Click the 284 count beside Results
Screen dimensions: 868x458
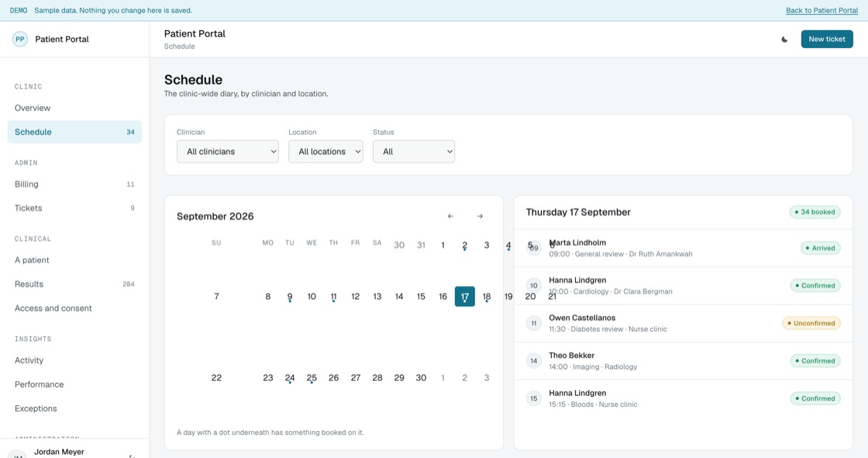(129, 284)
